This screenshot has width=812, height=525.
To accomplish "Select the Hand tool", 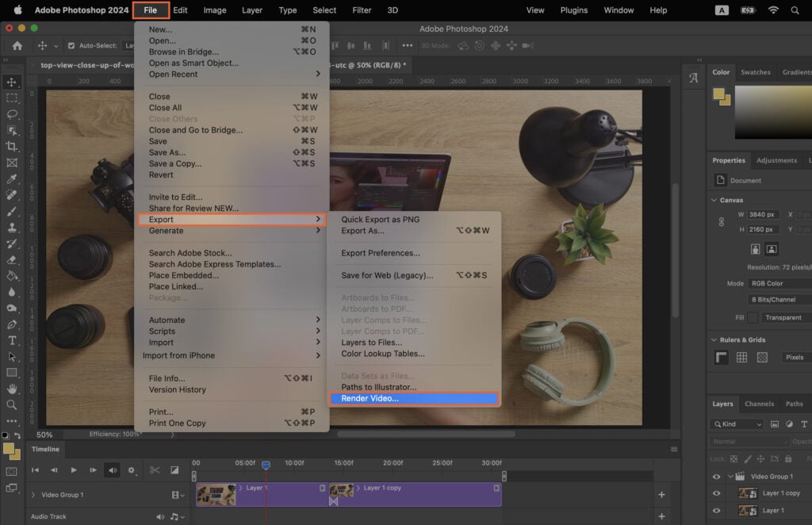I will (12, 389).
